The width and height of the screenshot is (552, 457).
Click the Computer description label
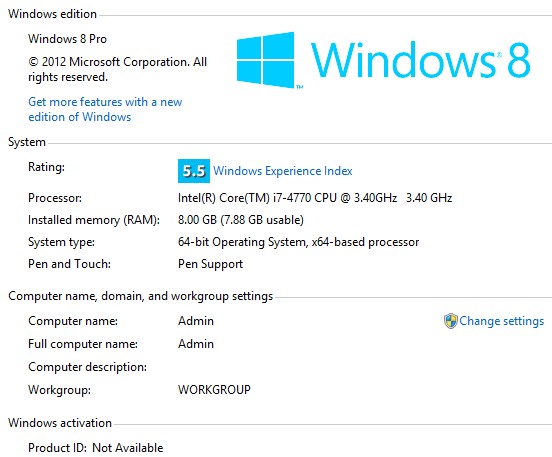tap(87, 367)
